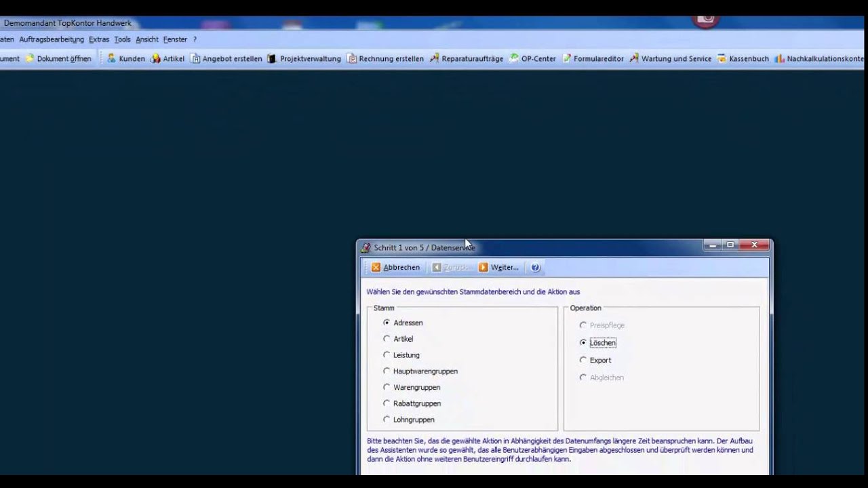This screenshot has height=488, width=868.
Task: Open the Tools menu
Action: 122,40
